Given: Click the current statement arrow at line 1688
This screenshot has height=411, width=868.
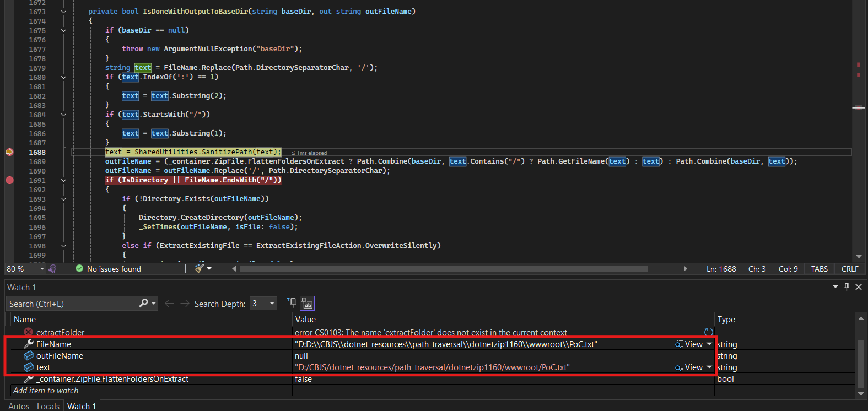Looking at the screenshot, I should [9, 152].
